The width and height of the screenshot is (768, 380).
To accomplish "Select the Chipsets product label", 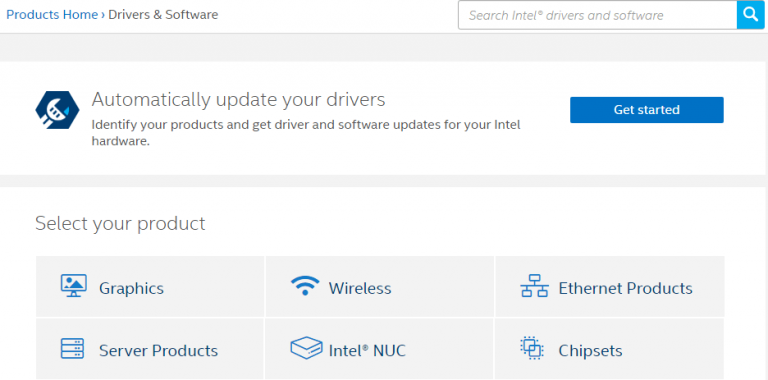I will pos(590,351).
